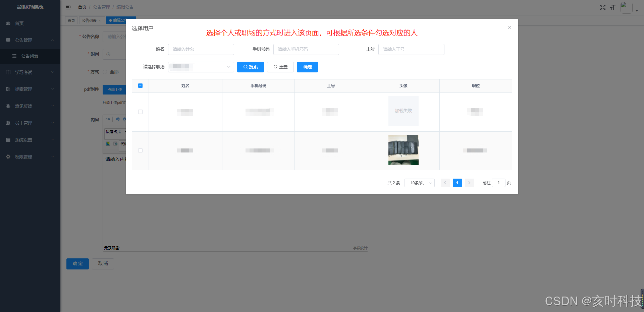Viewport: 644px width, 312px height.
Task: Select the 首页 home icon in the sidebar
Action: point(8,23)
